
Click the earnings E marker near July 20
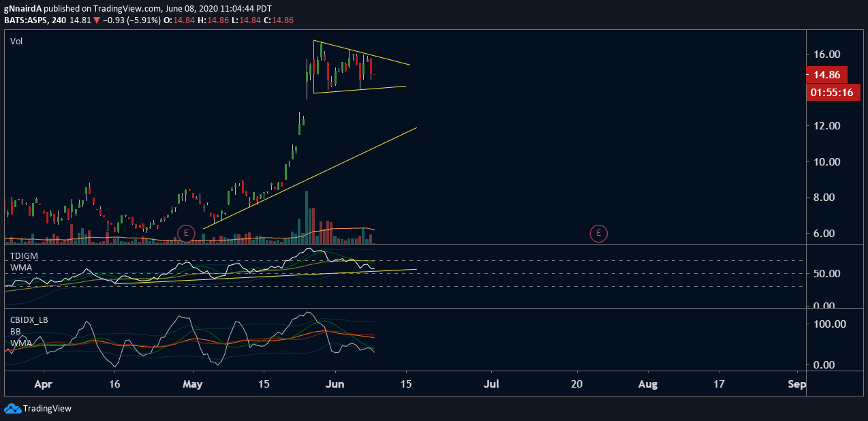(x=598, y=234)
